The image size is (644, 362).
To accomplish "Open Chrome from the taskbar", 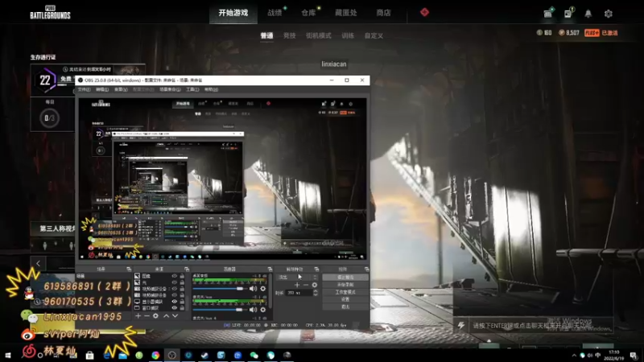I will pos(155,356).
